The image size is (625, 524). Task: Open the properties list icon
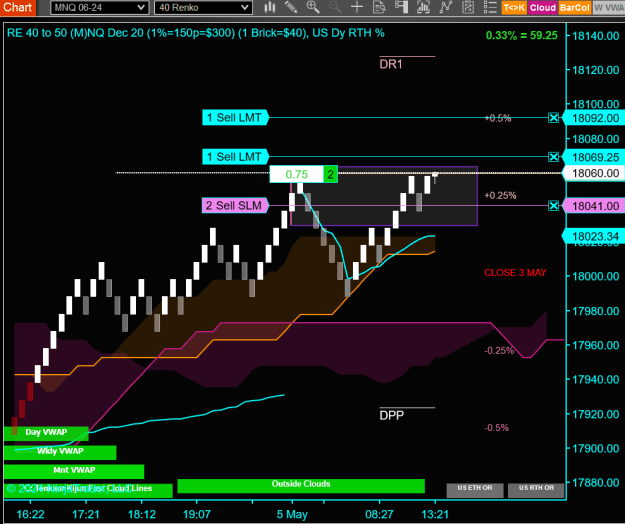point(490,7)
